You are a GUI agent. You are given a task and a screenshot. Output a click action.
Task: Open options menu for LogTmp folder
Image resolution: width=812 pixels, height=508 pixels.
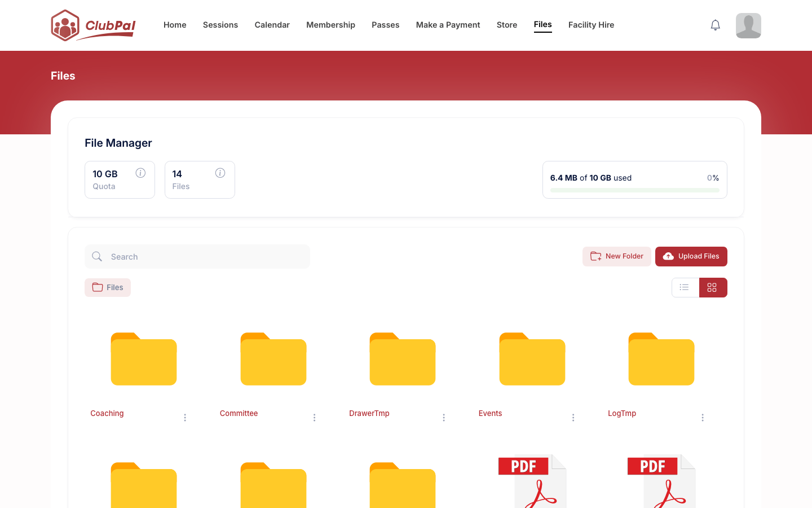pyautogui.click(x=703, y=418)
